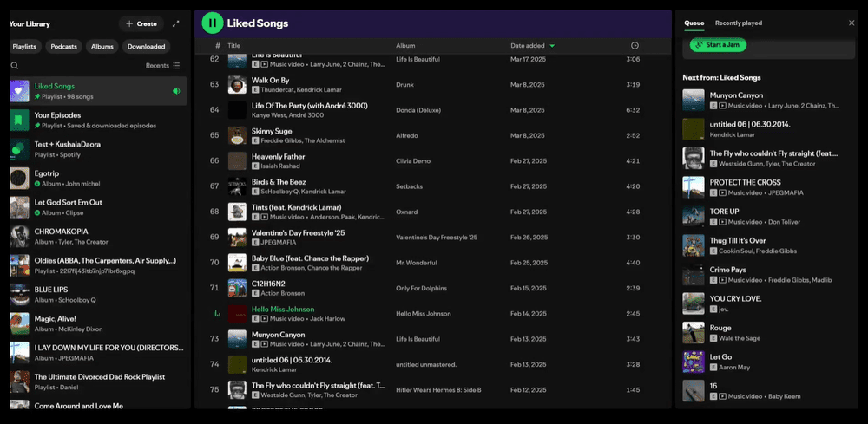Expand Your Library with the arrows icon
Image resolution: width=868 pixels, height=424 pixels.
tap(176, 23)
